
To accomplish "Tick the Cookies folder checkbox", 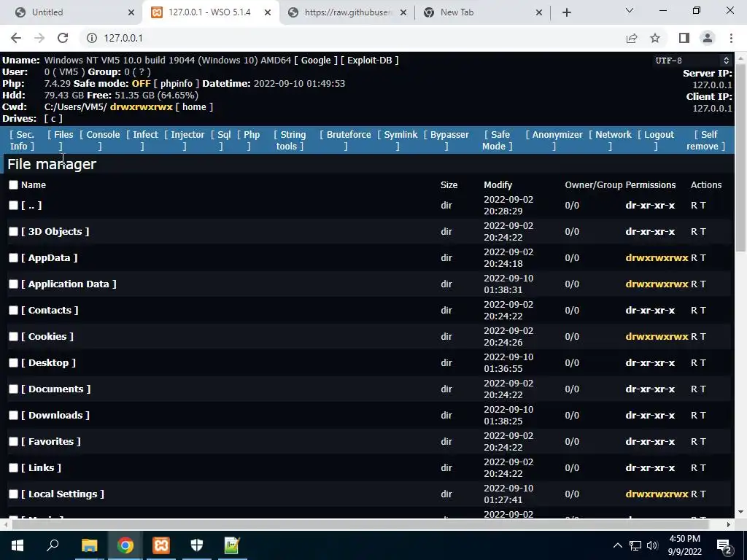I will pyautogui.click(x=13, y=336).
